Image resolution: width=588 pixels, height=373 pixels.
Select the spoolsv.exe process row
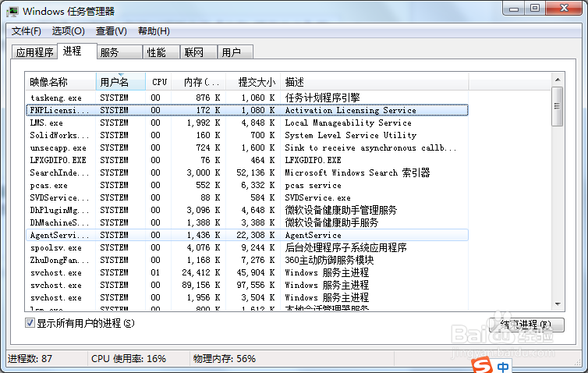(247, 247)
